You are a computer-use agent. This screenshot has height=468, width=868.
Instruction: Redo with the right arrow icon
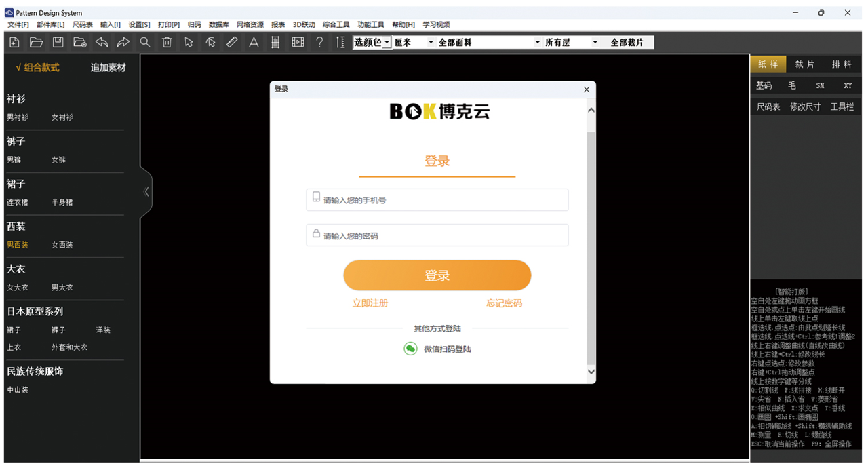pyautogui.click(x=123, y=42)
